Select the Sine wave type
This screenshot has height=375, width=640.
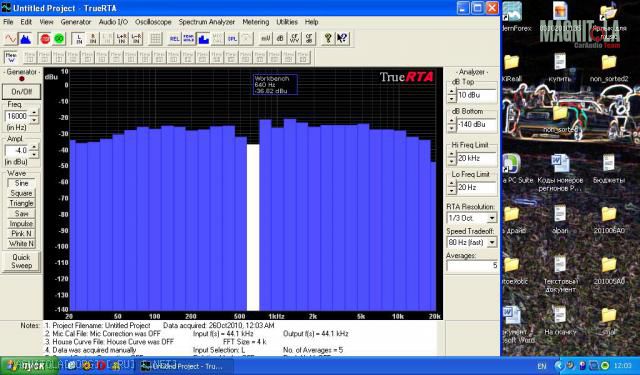pyautogui.click(x=22, y=183)
